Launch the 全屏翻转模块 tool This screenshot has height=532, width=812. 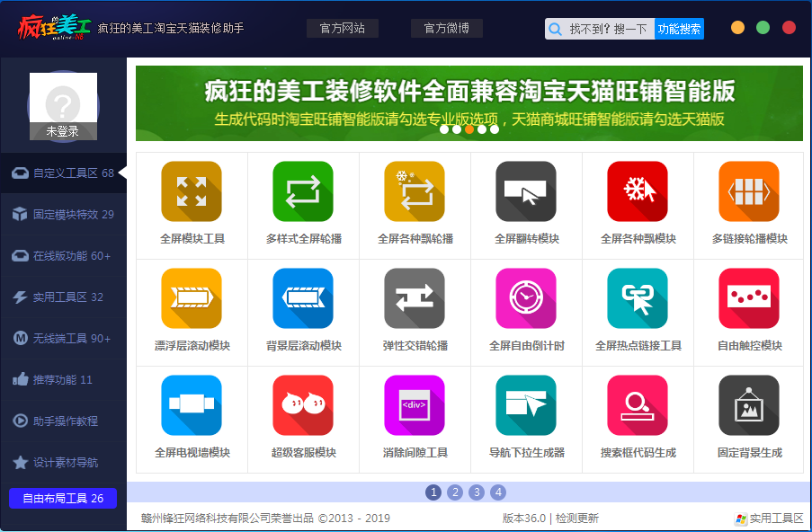(x=526, y=191)
